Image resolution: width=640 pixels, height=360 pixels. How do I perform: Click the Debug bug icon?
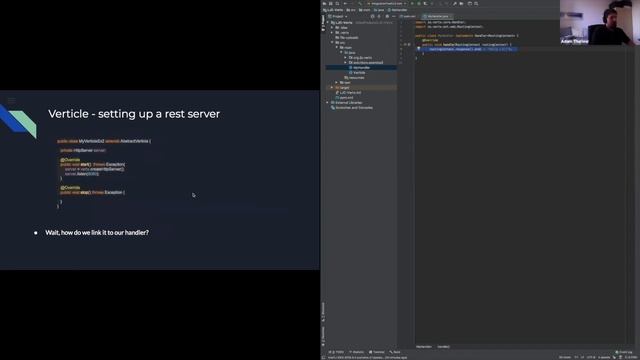coord(419,4)
